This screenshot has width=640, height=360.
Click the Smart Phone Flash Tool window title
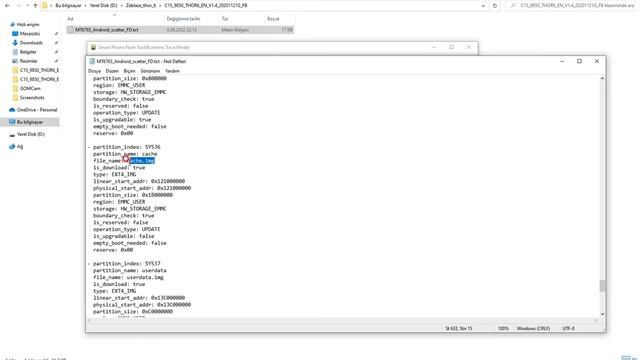[x=144, y=47]
